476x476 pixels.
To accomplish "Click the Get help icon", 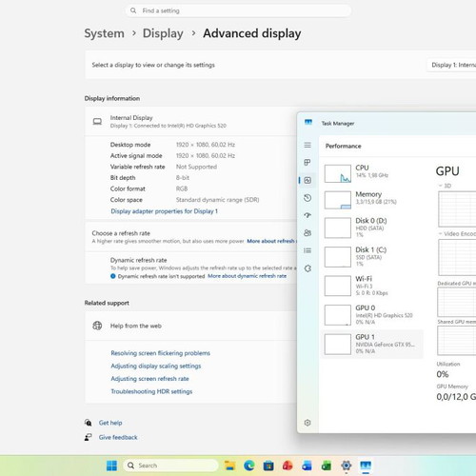I will [x=88, y=423].
